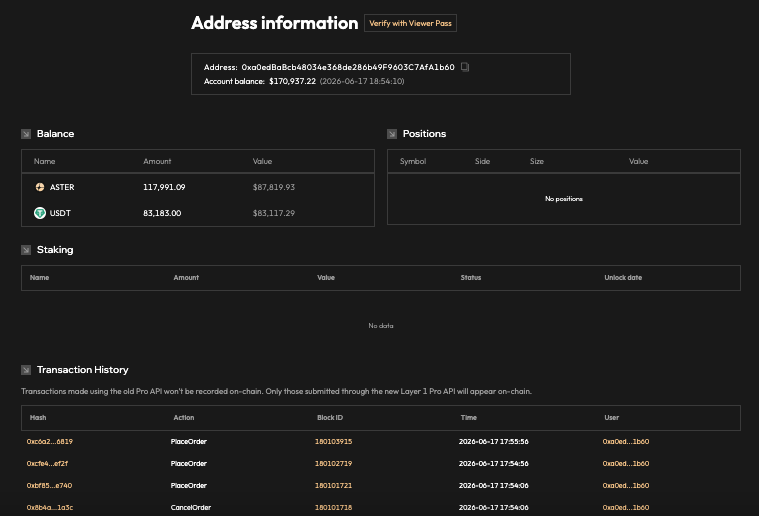The width and height of the screenshot is (759, 516).
Task: Open block ID 180102719
Action: [334, 463]
